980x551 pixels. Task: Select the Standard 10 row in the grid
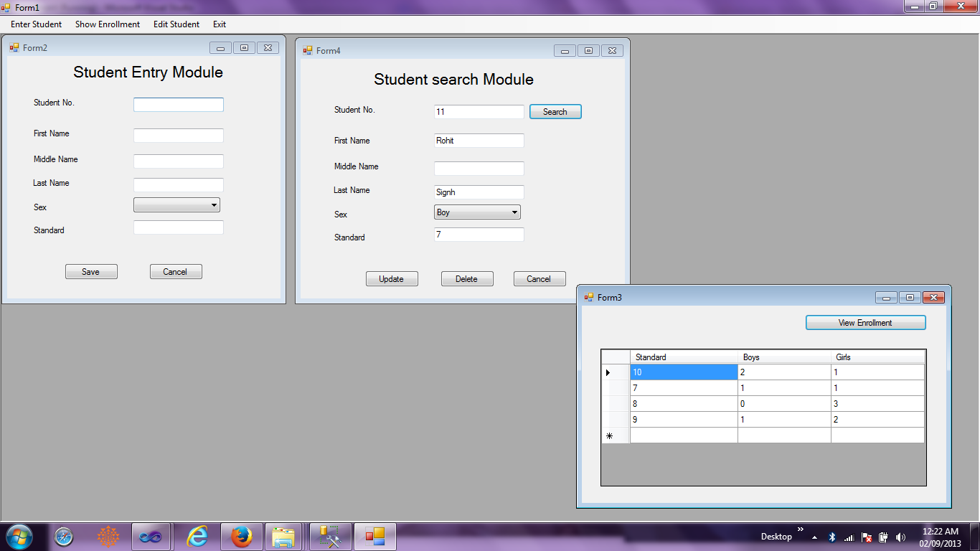683,372
